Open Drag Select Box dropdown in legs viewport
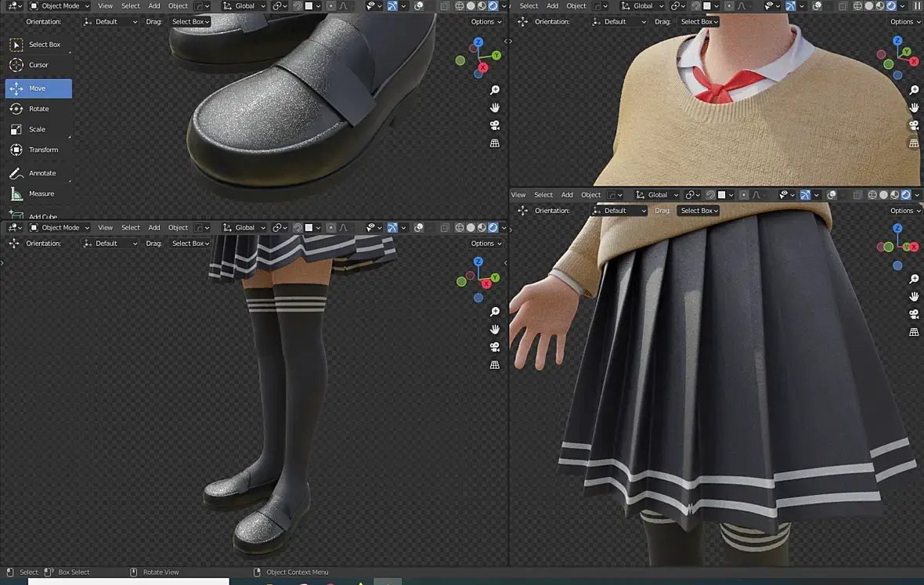924x585 pixels. (190, 244)
